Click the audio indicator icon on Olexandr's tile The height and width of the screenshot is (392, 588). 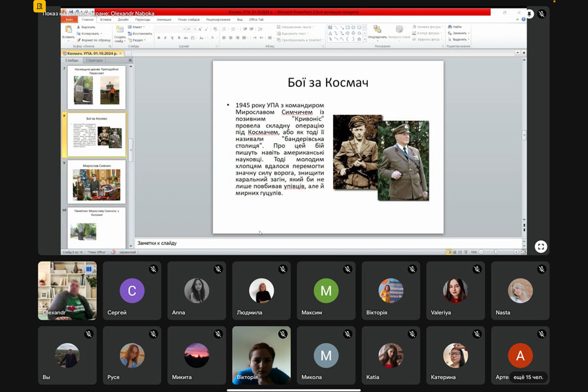(x=89, y=269)
